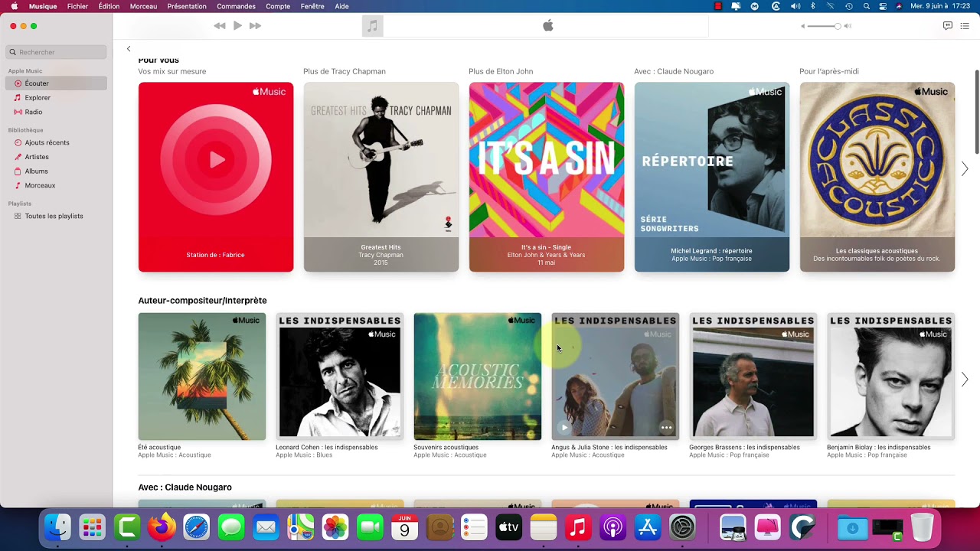Open the Fichier menu

tap(77, 6)
